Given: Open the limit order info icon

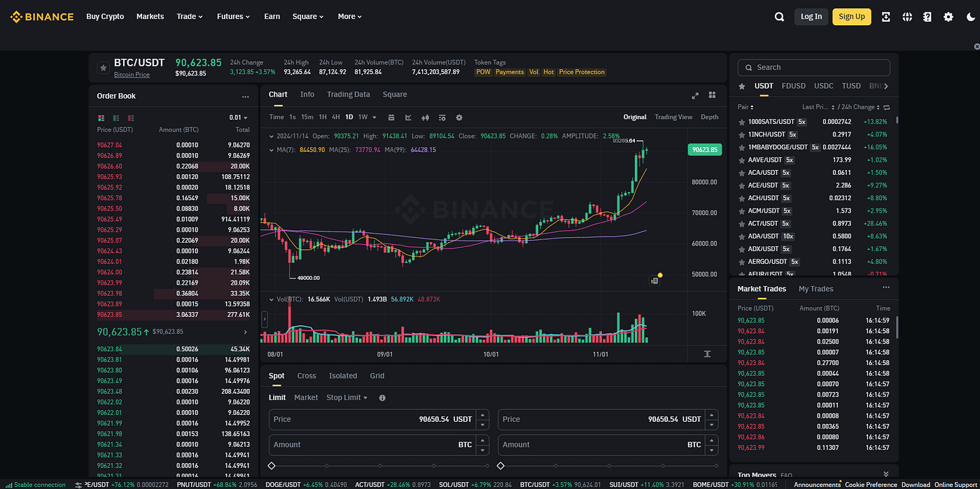Looking at the screenshot, I should (x=382, y=397).
